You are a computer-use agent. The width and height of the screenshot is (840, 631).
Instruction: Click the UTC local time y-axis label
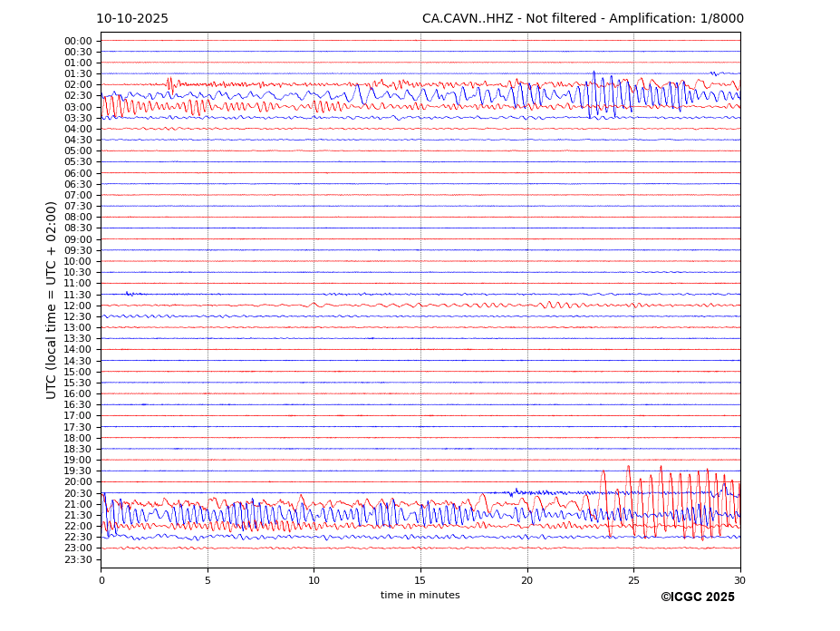(x=53, y=300)
